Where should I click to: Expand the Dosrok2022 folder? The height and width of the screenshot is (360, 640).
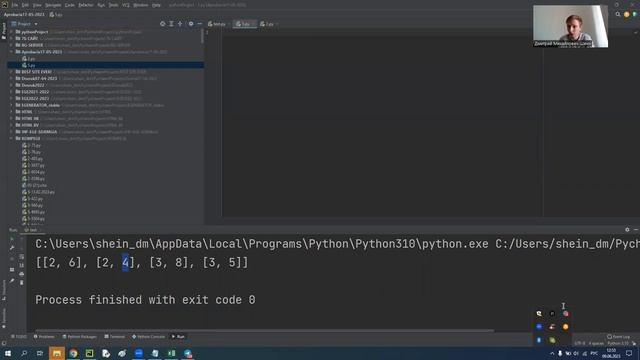pyautogui.click(x=12, y=85)
